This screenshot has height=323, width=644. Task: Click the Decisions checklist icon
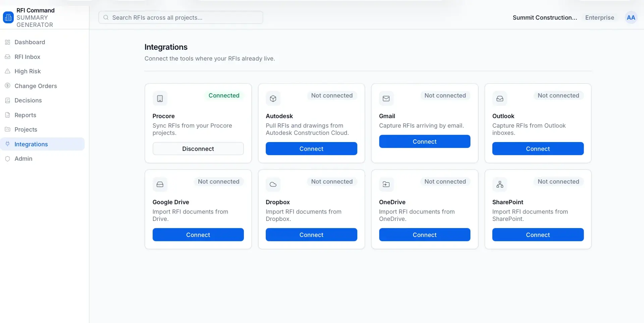(7, 100)
